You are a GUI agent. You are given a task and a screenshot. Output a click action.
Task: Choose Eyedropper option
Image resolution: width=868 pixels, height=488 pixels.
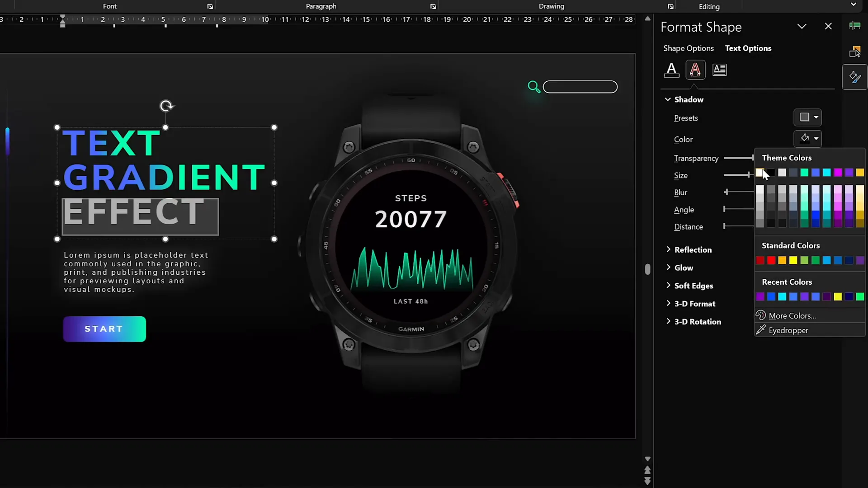788,330
